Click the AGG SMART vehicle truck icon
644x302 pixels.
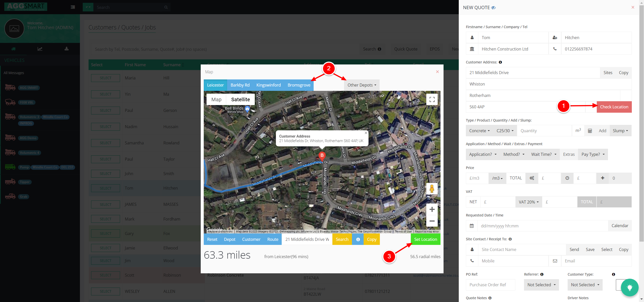tap(10, 88)
